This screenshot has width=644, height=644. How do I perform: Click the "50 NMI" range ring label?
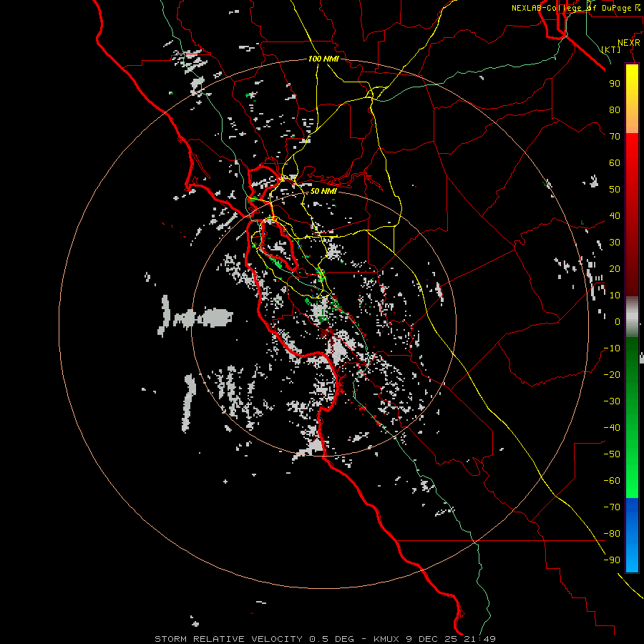coord(323,191)
